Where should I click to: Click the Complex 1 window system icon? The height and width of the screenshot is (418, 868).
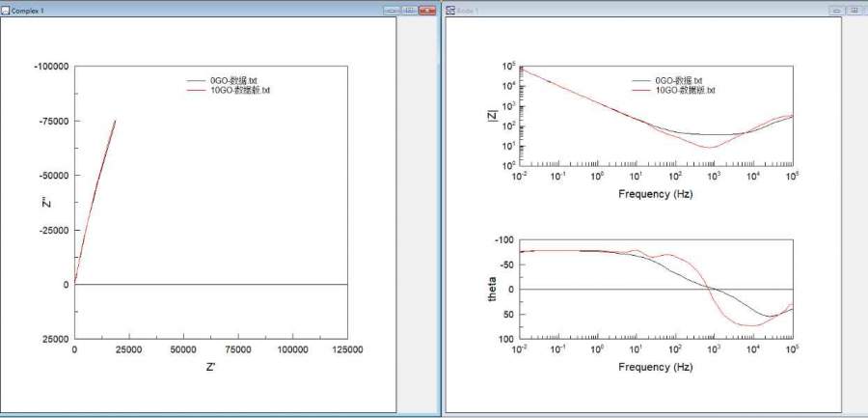[6, 11]
